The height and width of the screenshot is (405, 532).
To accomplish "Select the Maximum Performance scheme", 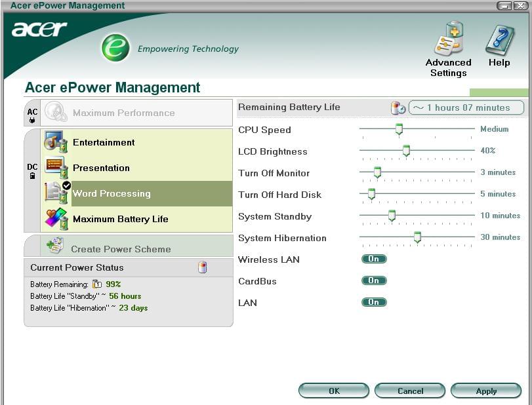I will (136, 113).
